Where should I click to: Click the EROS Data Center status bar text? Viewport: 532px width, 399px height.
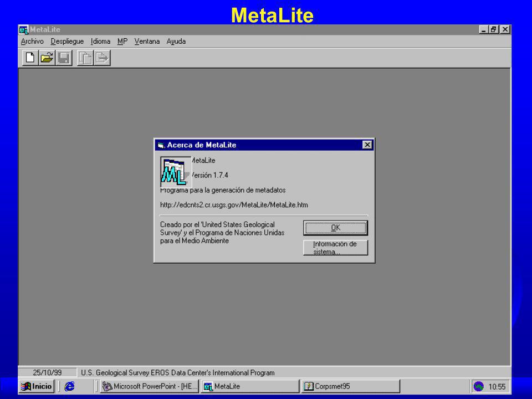[x=178, y=372]
